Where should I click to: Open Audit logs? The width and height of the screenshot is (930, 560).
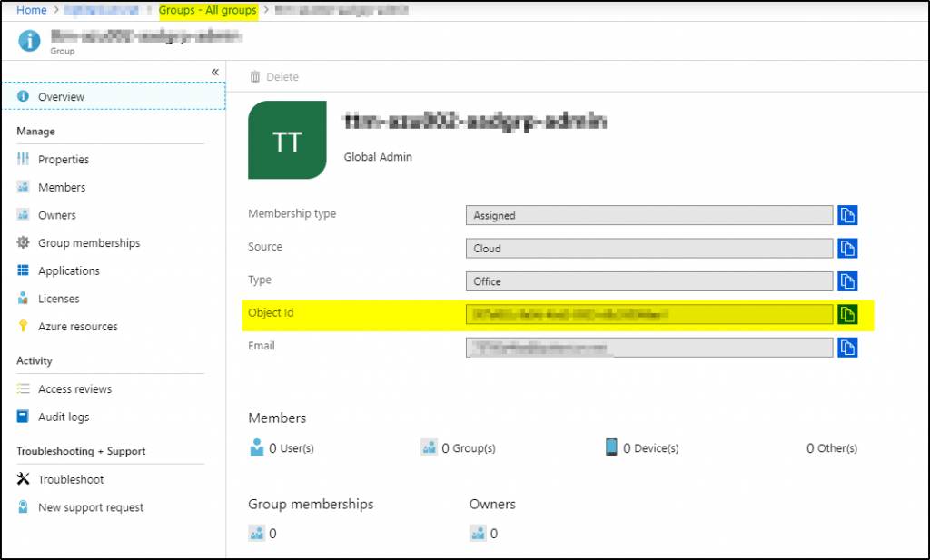click(64, 418)
